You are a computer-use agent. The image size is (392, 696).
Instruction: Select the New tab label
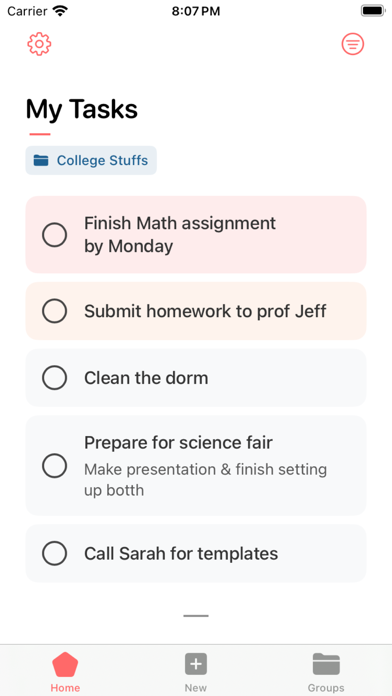(196, 688)
